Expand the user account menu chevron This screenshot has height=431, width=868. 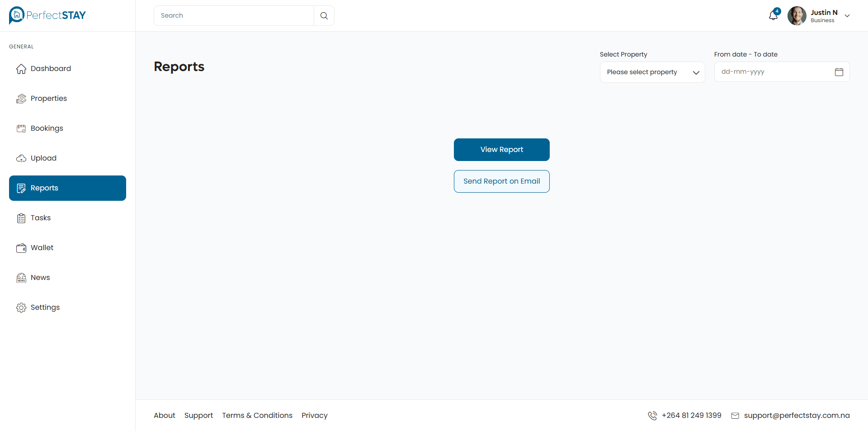847,16
